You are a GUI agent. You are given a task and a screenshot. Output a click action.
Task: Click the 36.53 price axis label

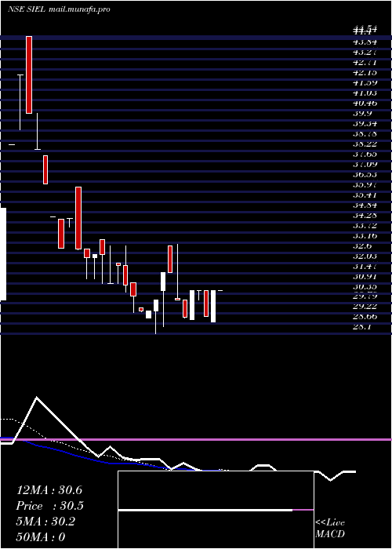365,174
